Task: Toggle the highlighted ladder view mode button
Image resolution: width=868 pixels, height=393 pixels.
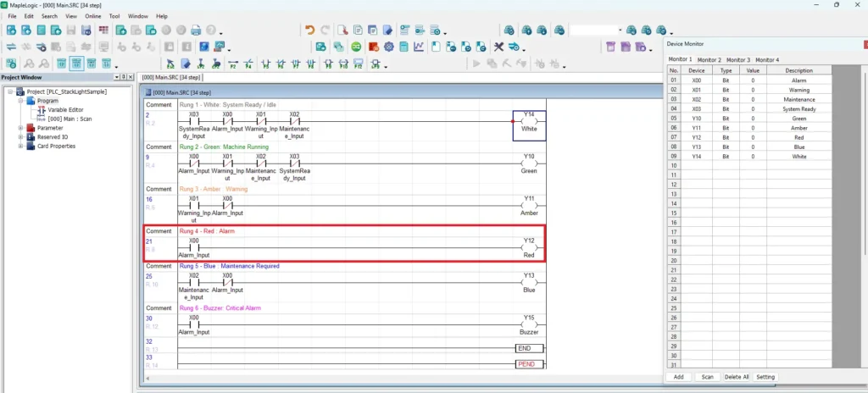Action: 76,64
